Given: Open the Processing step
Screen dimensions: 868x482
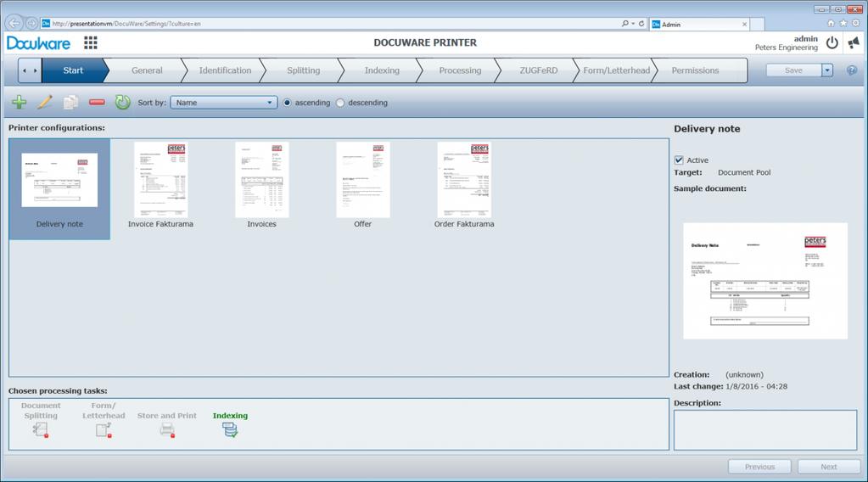Looking at the screenshot, I should (x=460, y=70).
